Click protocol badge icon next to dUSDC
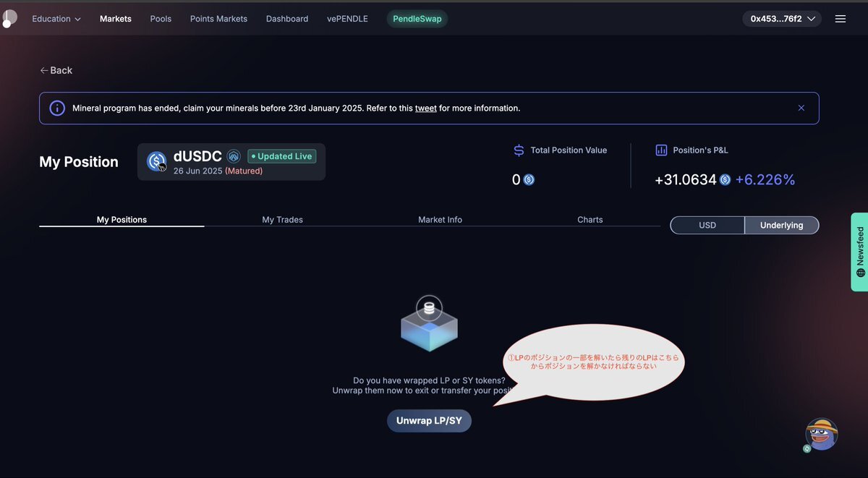Screen dimensions: 868x478 coord(234,156)
